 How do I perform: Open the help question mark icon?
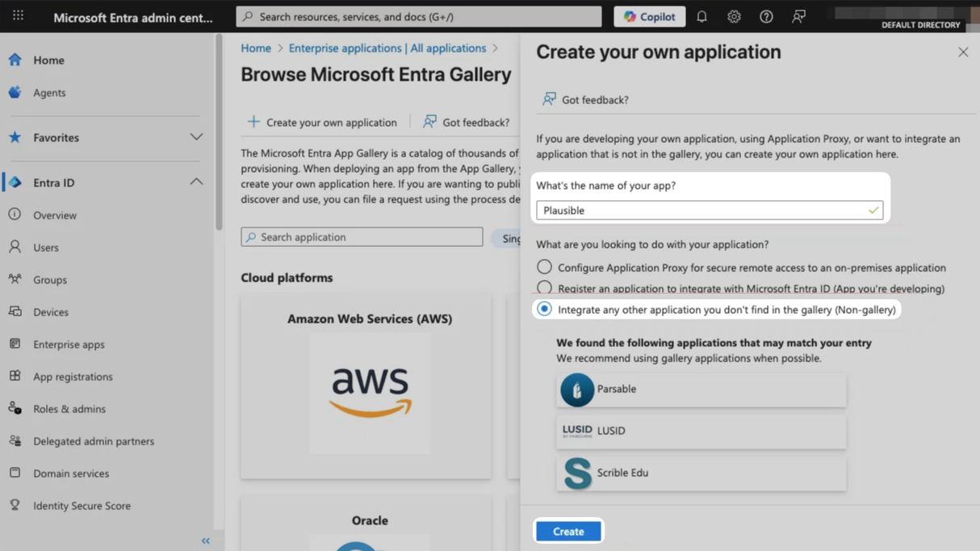click(766, 16)
